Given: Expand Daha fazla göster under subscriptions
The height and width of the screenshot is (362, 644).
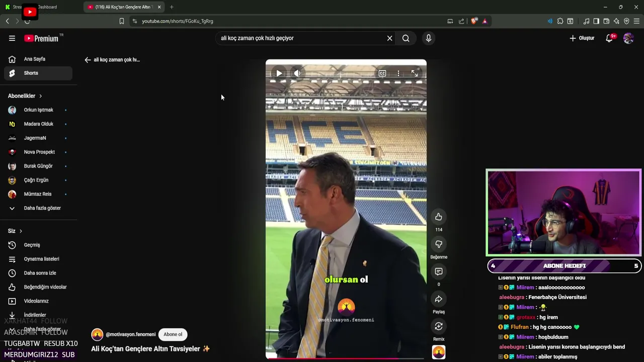Looking at the screenshot, I should point(38,208).
